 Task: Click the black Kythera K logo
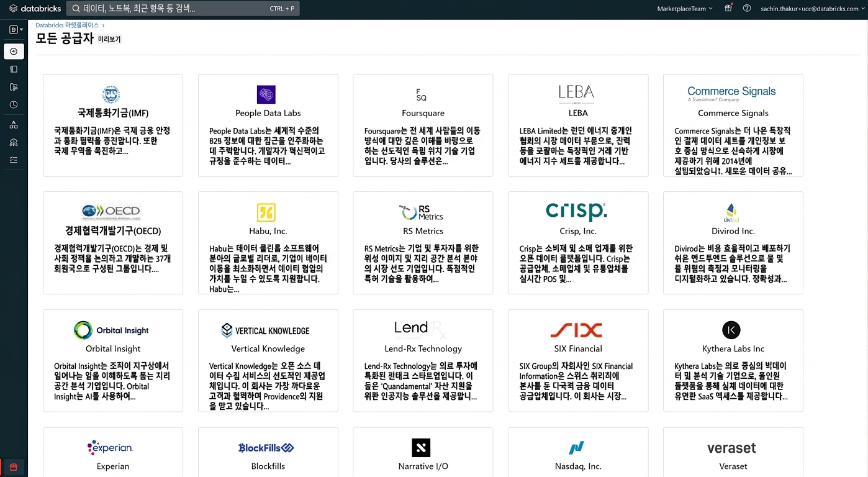click(731, 330)
